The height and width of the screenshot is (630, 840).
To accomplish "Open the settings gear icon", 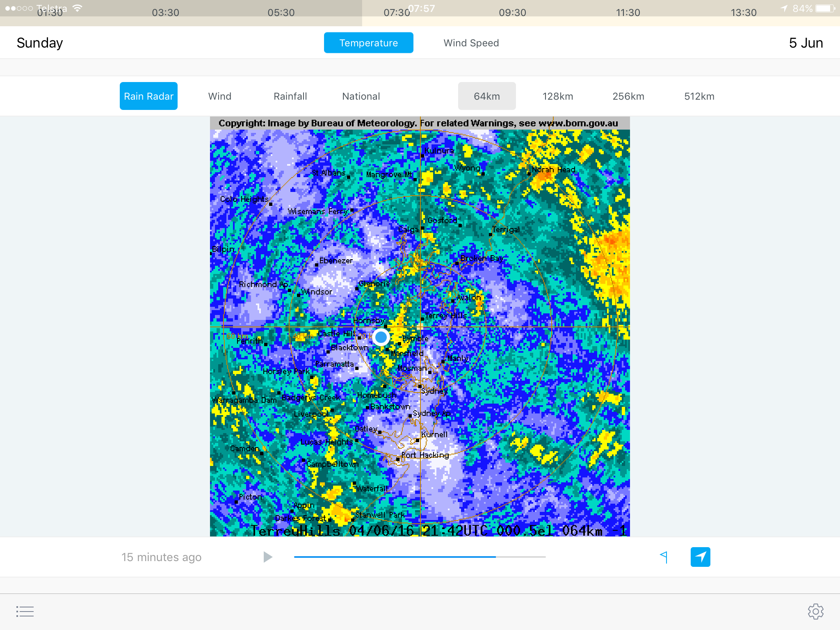I will tap(815, 612).
